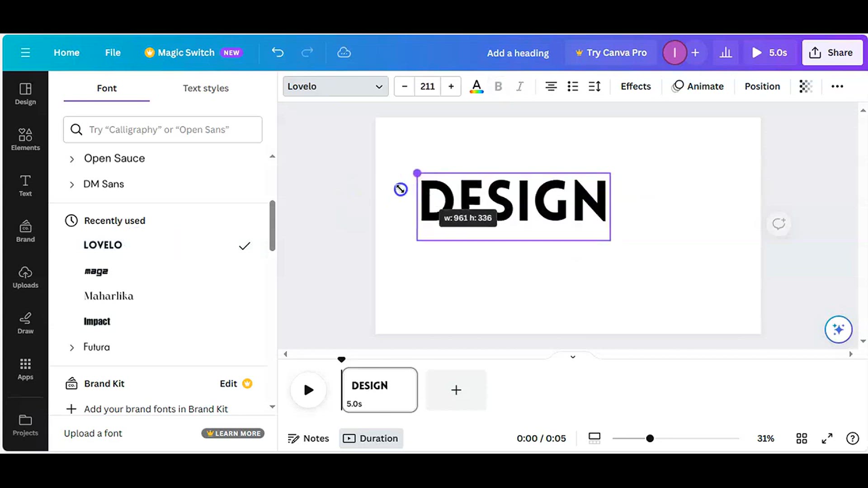Screen dimensions: 868x488
Task: Click the Share button
Action: pos(832,52)
